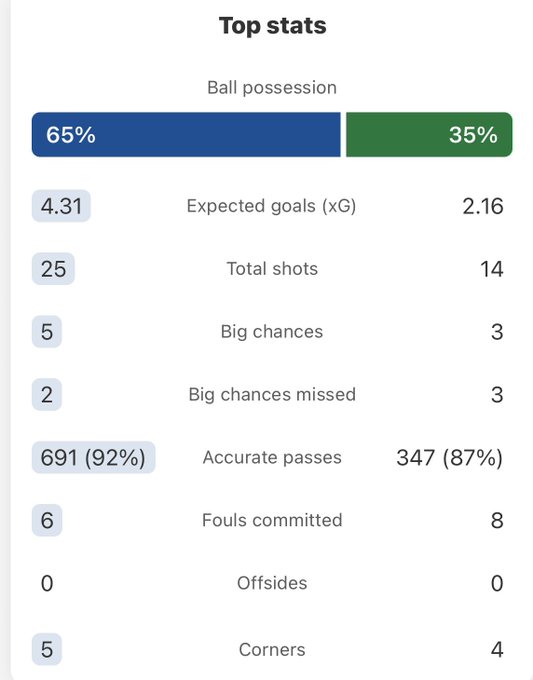Click the Expected goals (xG) label
Screen dimensions: 533x680
coord(271,206)
